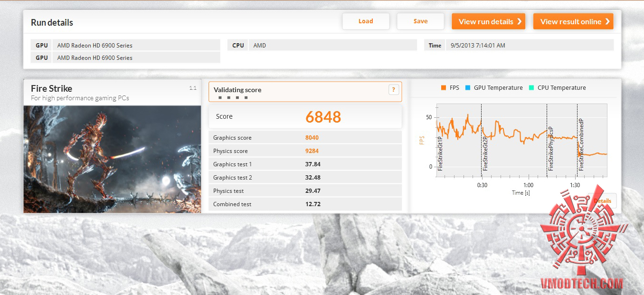This screenshot has height=295, width=644.
Task: Click the Graphics score value 8040
Action: point(312,138)
